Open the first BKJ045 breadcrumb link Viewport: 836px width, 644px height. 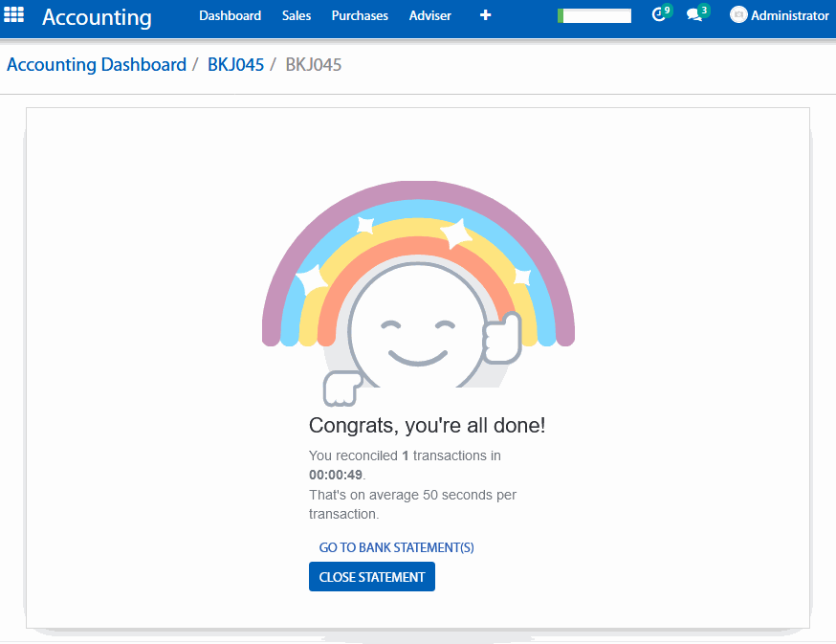(x=235, y=65)
